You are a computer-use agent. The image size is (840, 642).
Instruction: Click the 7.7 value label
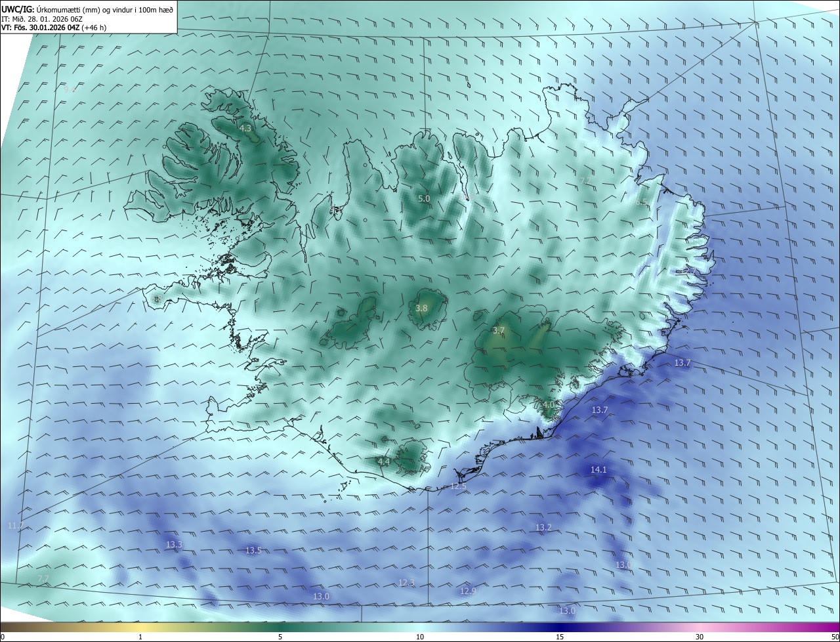click(43, 578)
